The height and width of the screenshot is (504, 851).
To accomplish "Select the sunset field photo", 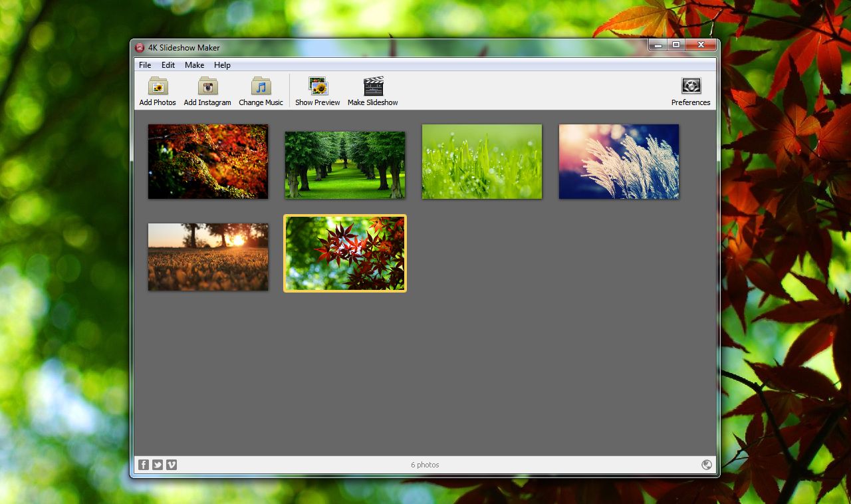I will [x=208, y=257].
